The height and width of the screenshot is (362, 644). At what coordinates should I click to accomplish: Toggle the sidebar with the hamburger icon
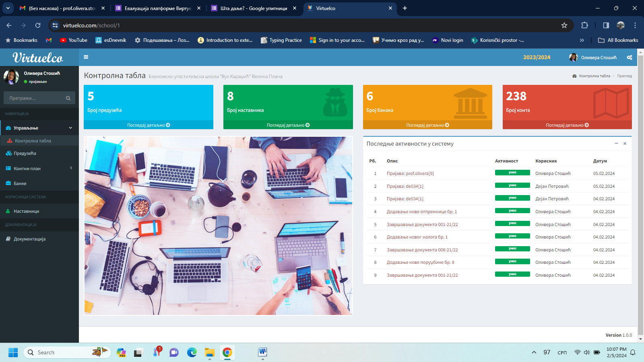86,57
